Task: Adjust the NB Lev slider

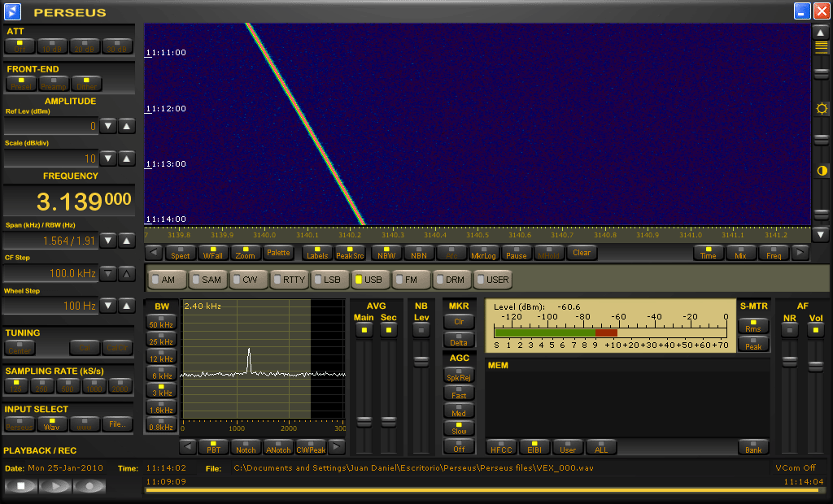Action: (421, 362)
